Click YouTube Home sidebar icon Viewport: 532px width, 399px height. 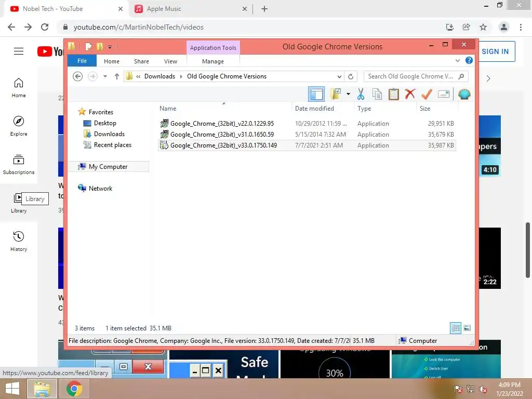click(19, 87)
